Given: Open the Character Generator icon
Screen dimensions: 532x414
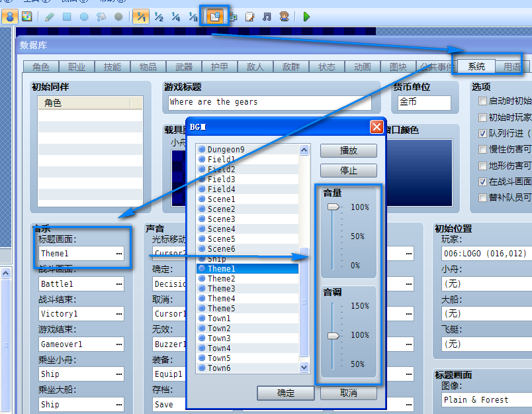Looking at the screenshot, I should pyautogui.click(x=285, y=17).
